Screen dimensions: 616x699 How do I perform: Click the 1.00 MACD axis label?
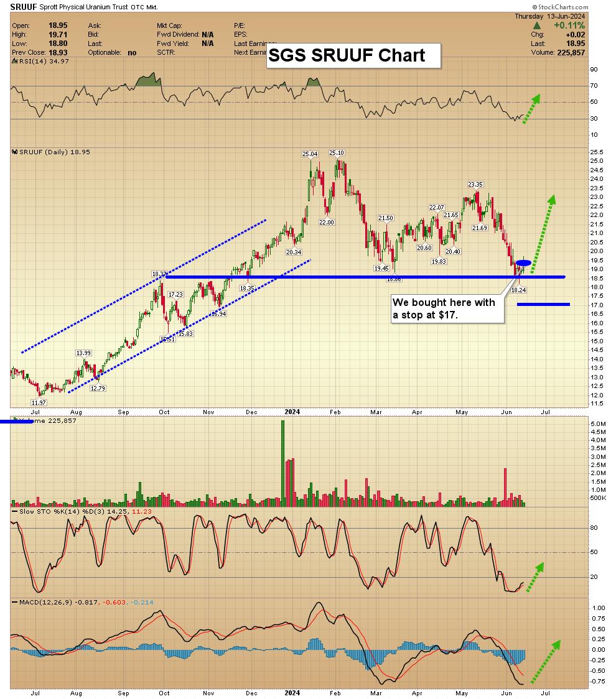coord(599,608)
